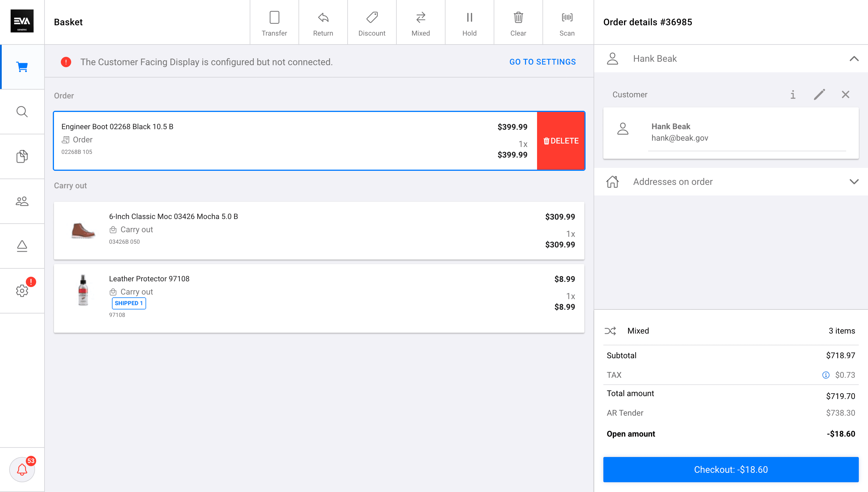Click the Checkout: -$18.60 button

tap(731, 469)
